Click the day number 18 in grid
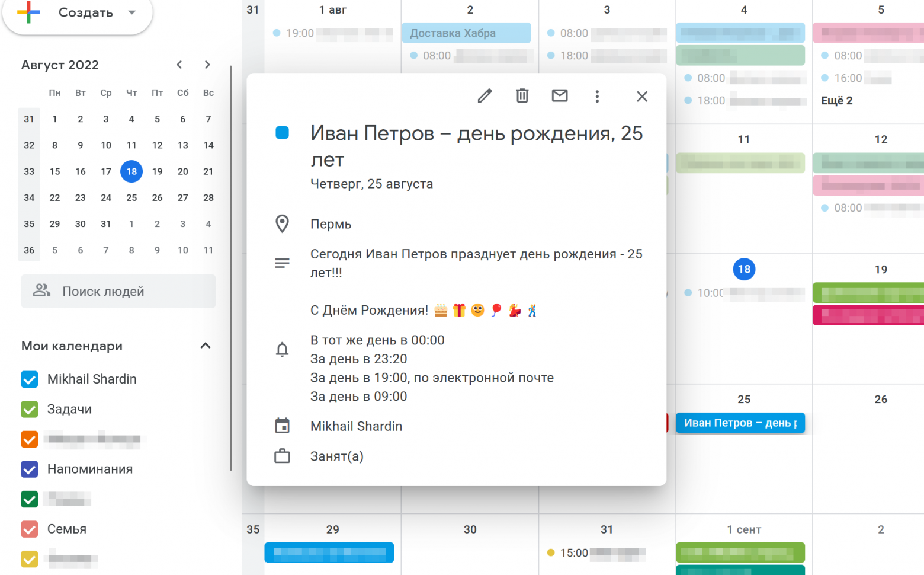This screenshot has height=575, width=924. point(744,269)
